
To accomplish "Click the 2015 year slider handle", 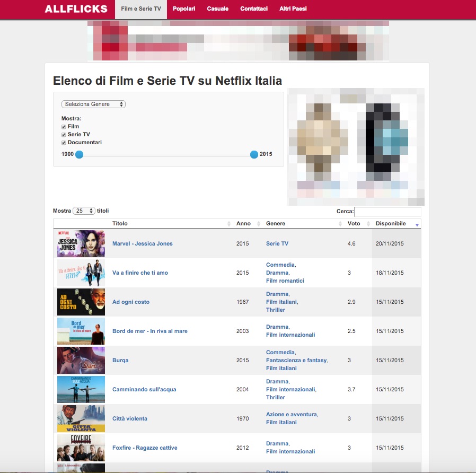I will (254, 154).
